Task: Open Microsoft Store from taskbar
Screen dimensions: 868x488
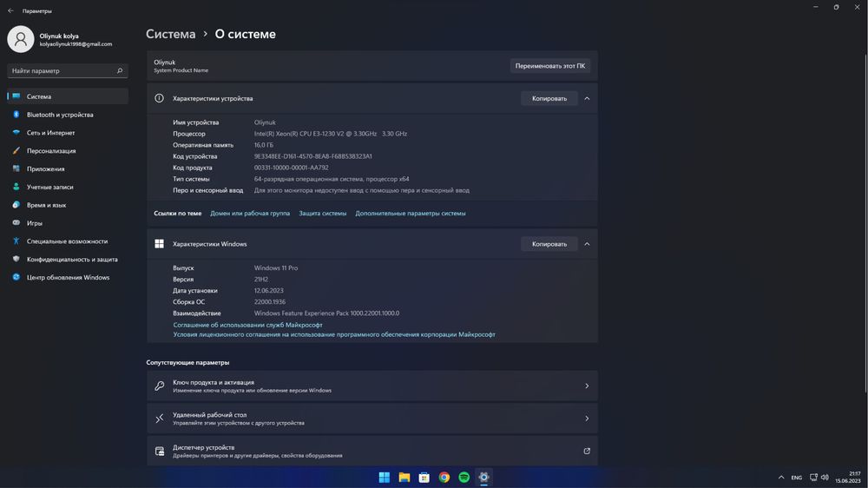Action: pyautogui.click(x=424, y=478)
